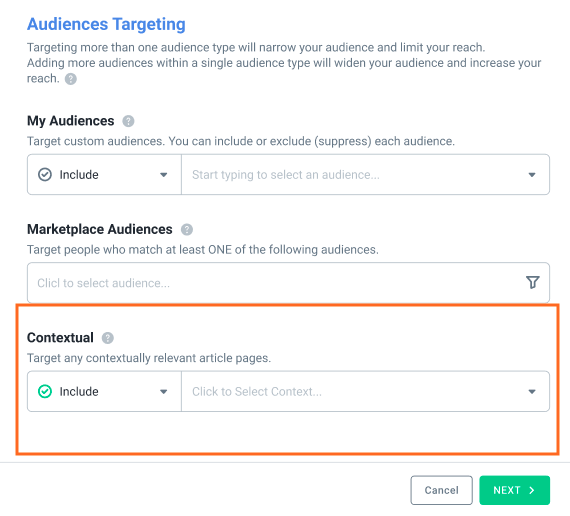Click the arrow chevron on the NEXT button
Screen dimensions: 570x516
[532, 490]
